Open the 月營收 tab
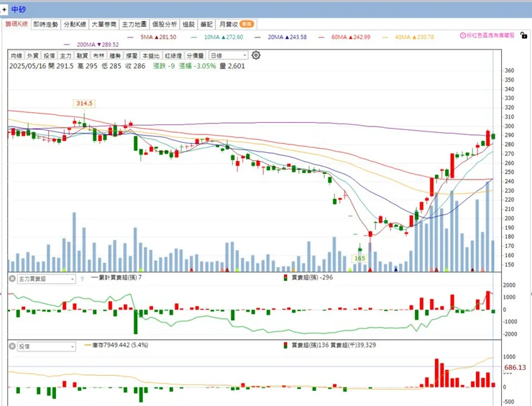The width and height of the screenshot is (532, 406). click(236, 24)
